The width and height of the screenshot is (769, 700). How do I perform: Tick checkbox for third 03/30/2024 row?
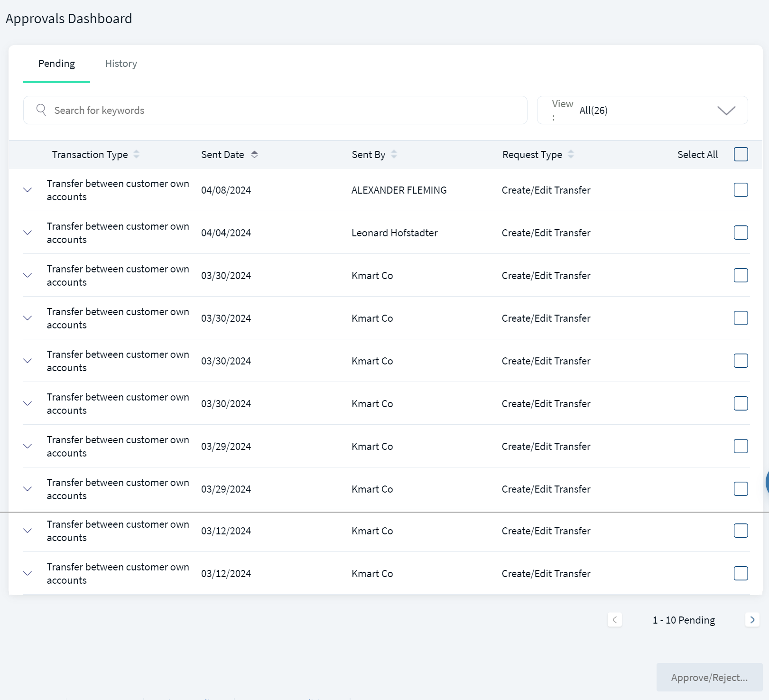tap(741, 361)
